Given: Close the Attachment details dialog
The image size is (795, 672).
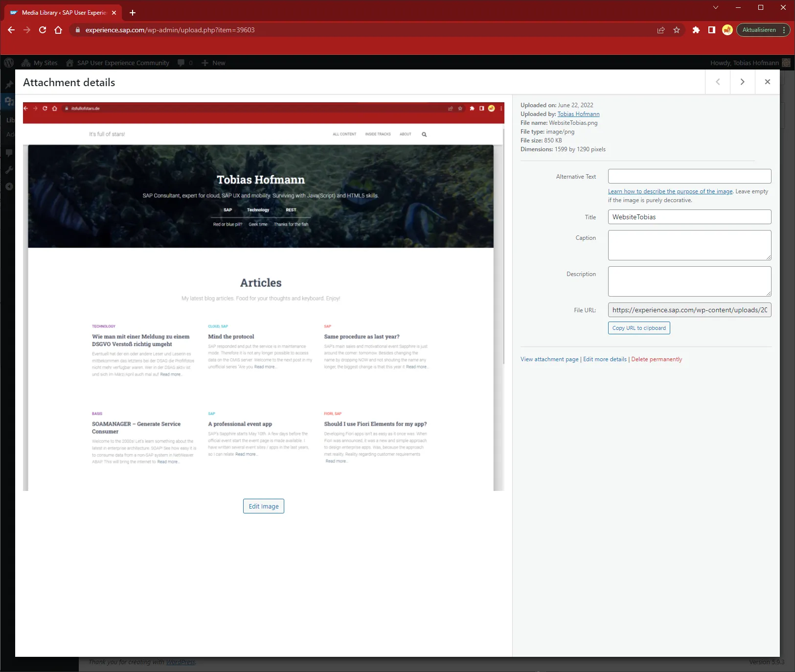Looking at the screenshot, I should point(767,82).
